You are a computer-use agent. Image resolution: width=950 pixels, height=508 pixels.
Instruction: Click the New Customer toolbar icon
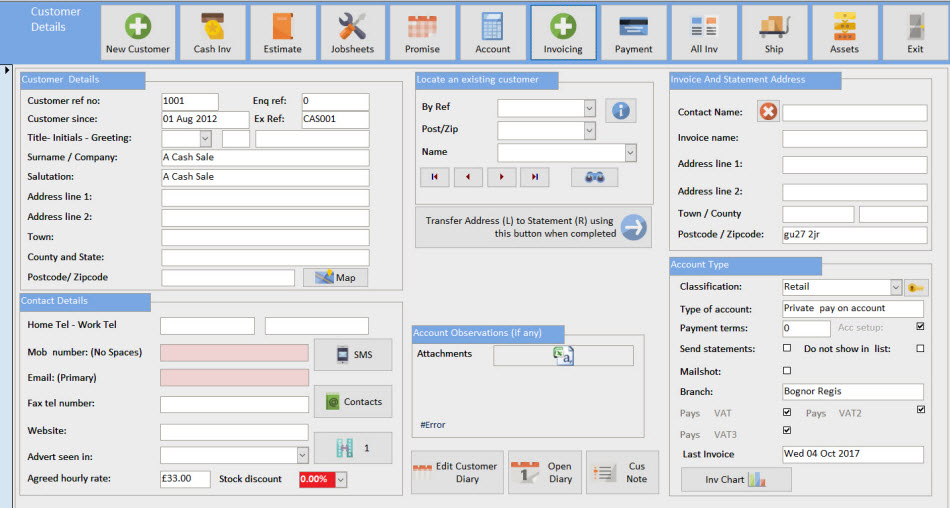click(138, 32)
